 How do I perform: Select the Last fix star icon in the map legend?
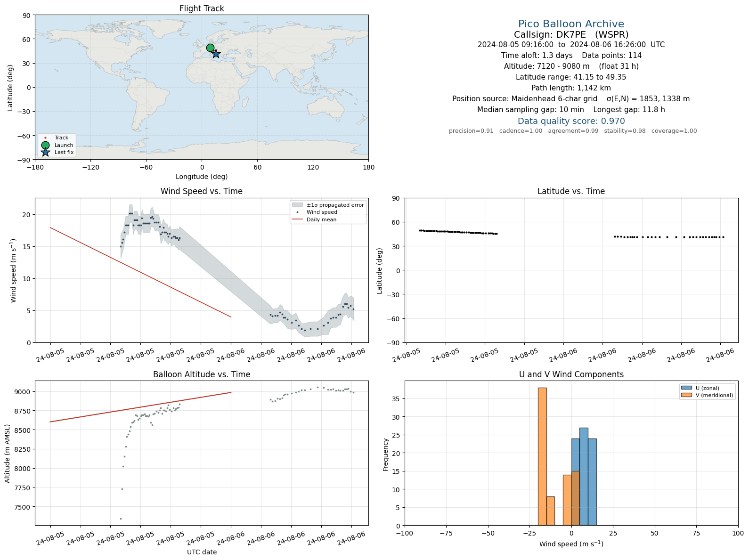[x=45, y=152]
